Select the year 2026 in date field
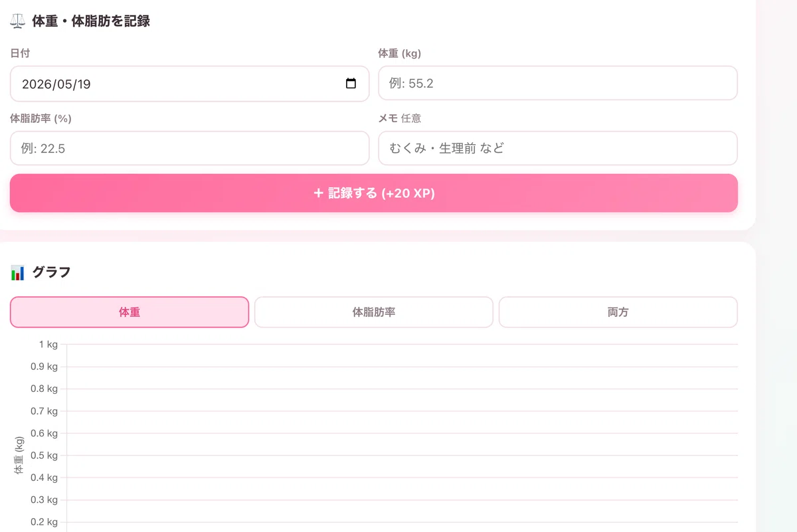The image size is (797, 532). point(35,84)
